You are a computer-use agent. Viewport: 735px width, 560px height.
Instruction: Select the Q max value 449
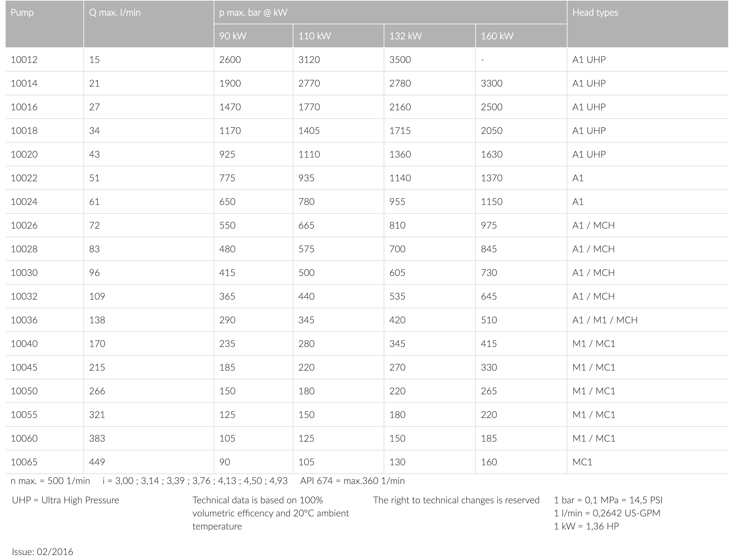(x=97, y=462)
